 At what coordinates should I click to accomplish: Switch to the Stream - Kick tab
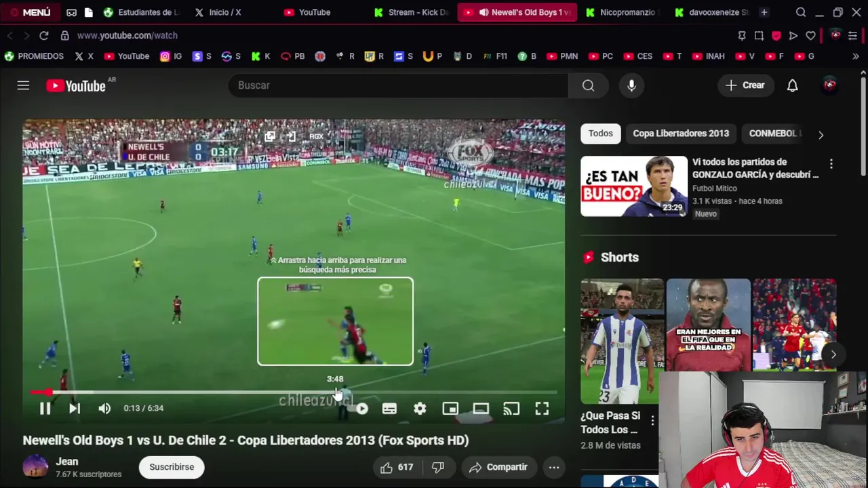tap(412, 12)
